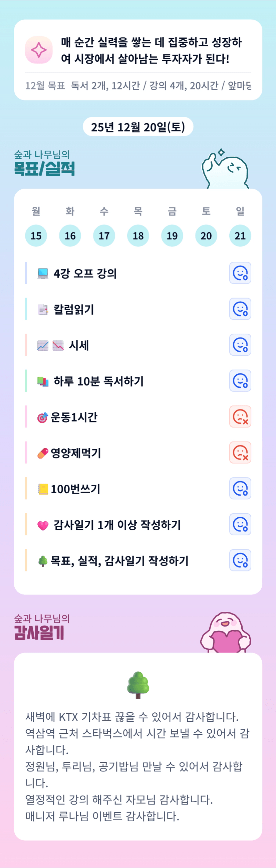Screen dimensions: 276x868
Task: Click the pink sparkle icon beside the motto
Action: 39,50
